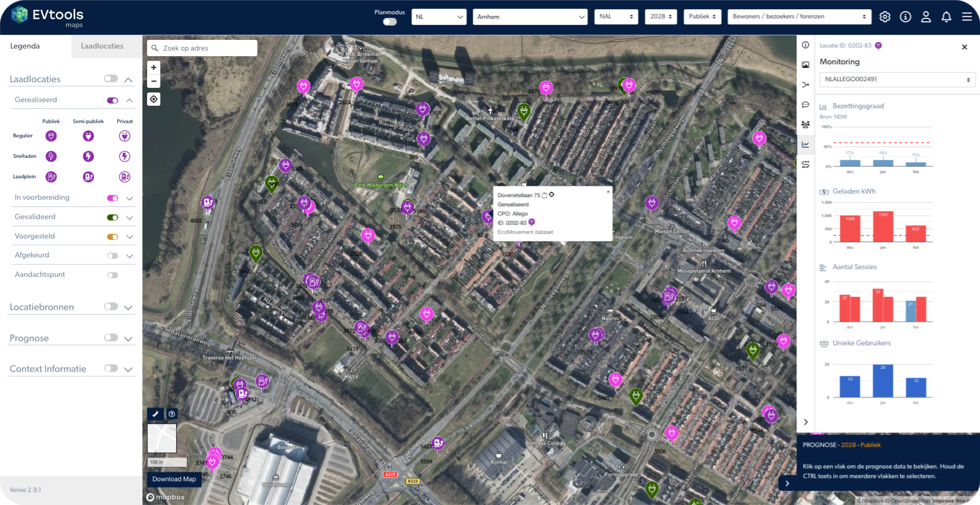Turn on the Aandachtspunt toggle
The height and width of the screenshot is (505, 980).
coord(112,275)
